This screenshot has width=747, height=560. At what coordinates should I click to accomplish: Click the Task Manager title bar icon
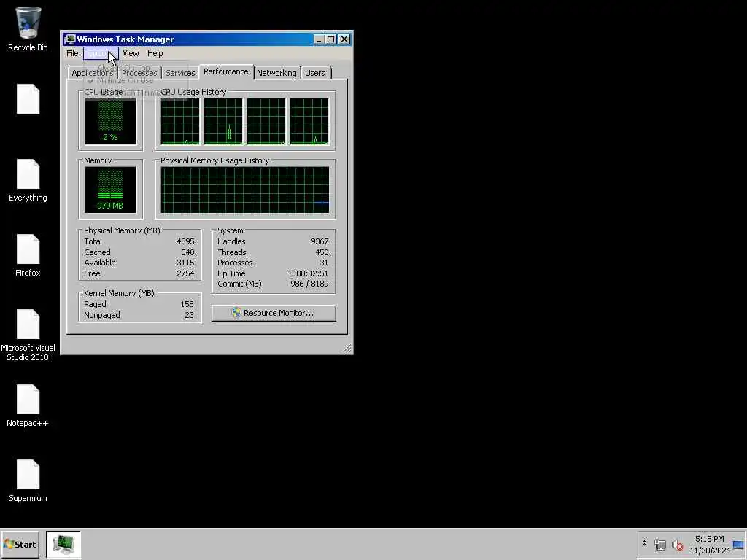tap(70, 39)
